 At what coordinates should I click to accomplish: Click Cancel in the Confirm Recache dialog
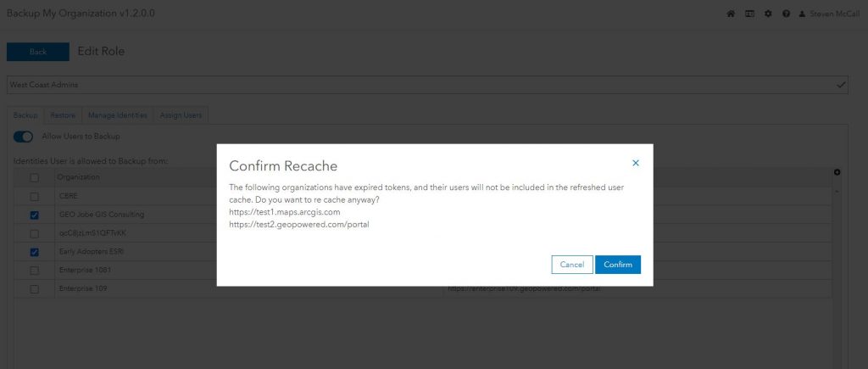[x=572, y=265]
